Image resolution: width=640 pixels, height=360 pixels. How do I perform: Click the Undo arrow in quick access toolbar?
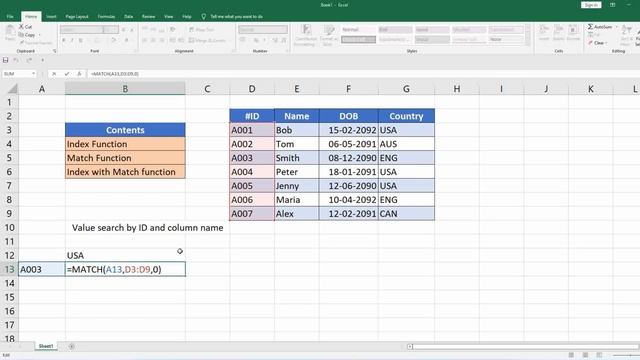click(x=16, y=60)
